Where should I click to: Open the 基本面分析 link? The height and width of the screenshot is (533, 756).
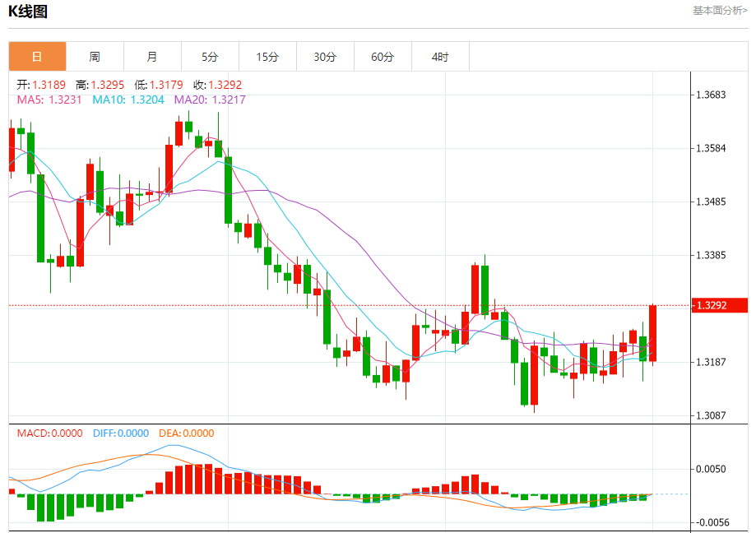(720, 10)
